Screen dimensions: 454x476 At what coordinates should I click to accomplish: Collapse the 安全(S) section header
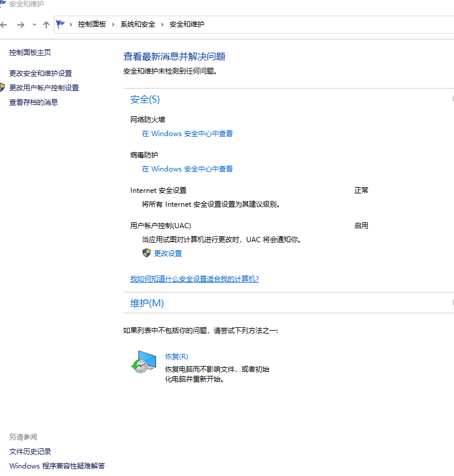[145, 100]
